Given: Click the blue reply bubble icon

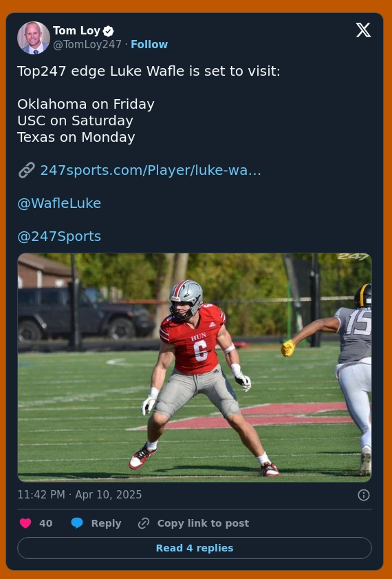Looking at the screenshot, I should click(77, 523).
